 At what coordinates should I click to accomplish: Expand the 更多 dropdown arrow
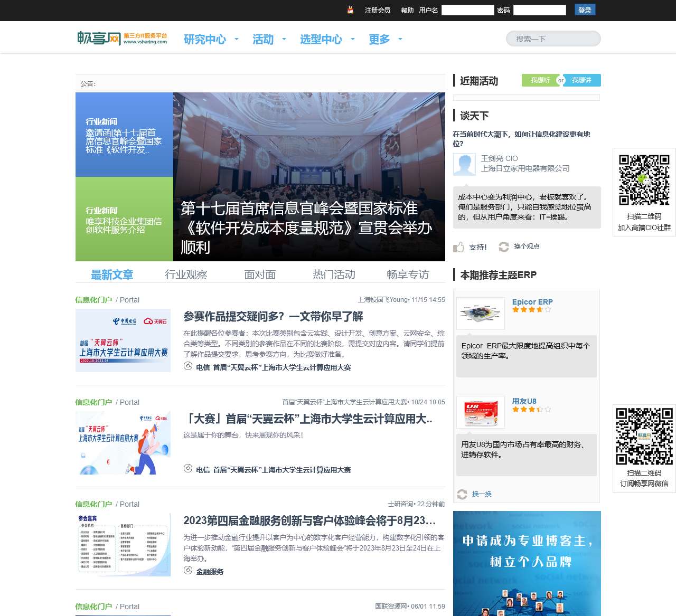pyautogui.click(x=400, y=39)
